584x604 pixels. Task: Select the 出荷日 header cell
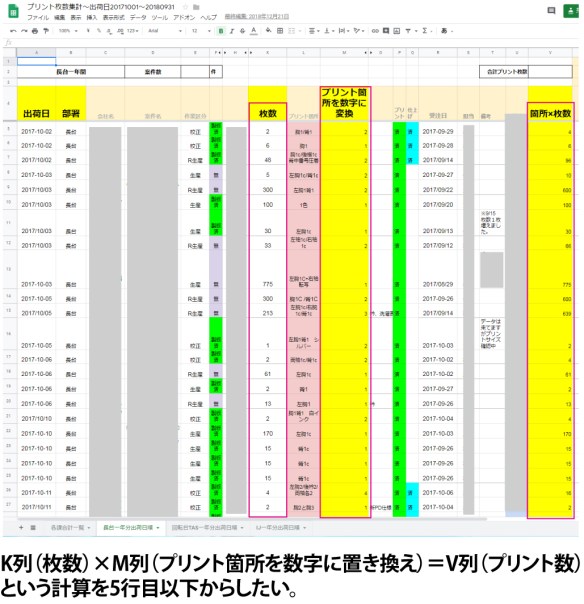[x=37, y=103]
